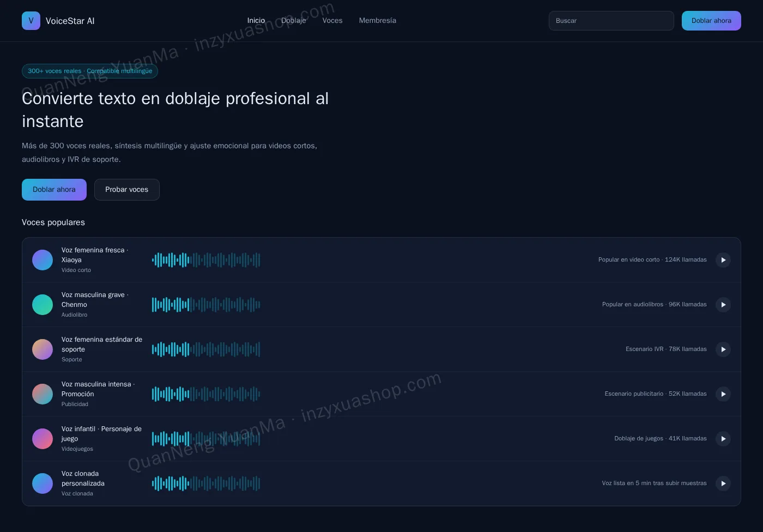Play the Voz masculina intensa Promoción sample
Screen dimensions: 763x532
pos(723,394)
